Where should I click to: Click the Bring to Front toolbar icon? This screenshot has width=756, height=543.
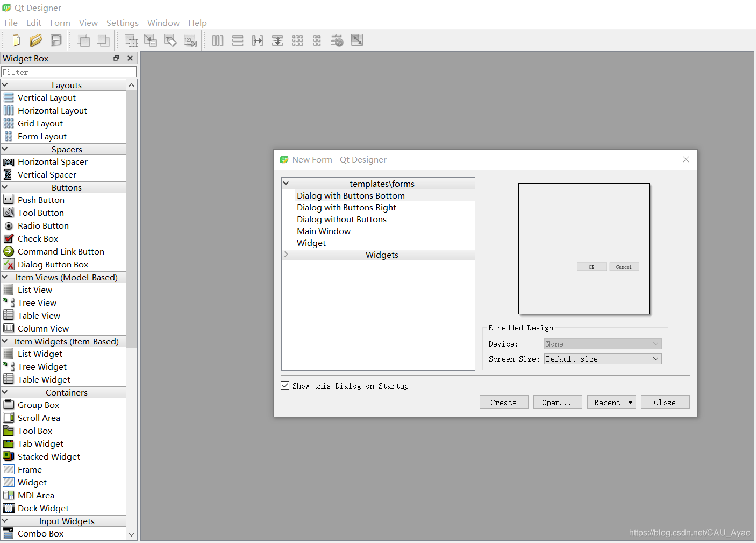coord(103,40)
